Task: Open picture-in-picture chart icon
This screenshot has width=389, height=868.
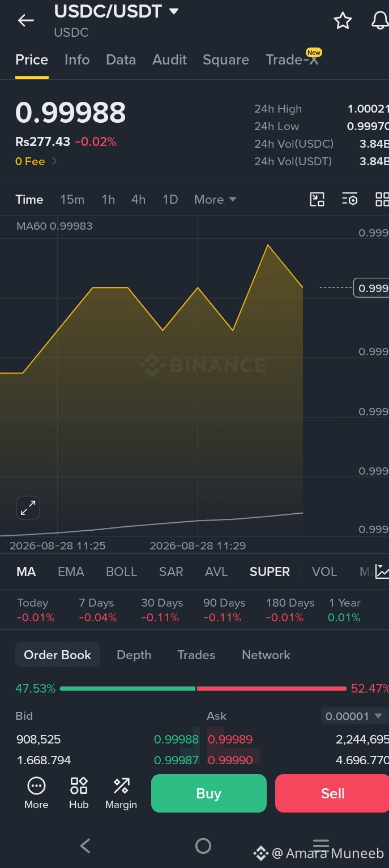Action: coord(317,199)
